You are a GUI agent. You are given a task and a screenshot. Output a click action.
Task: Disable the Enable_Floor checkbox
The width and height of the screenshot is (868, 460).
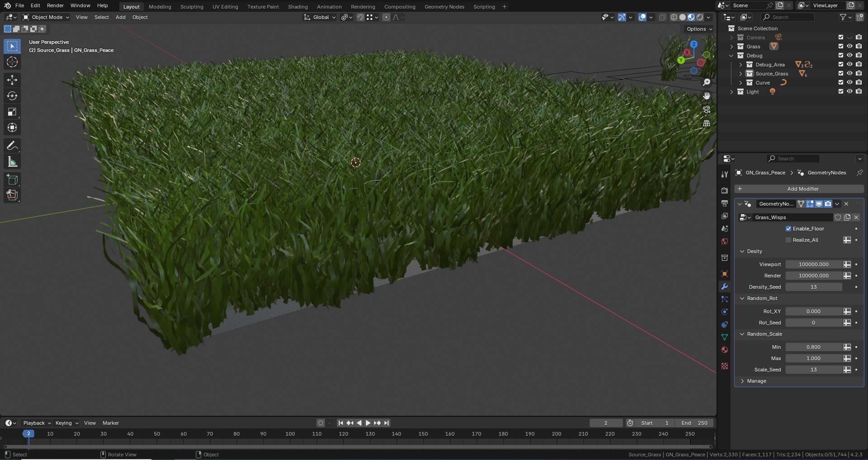(788, 229)
